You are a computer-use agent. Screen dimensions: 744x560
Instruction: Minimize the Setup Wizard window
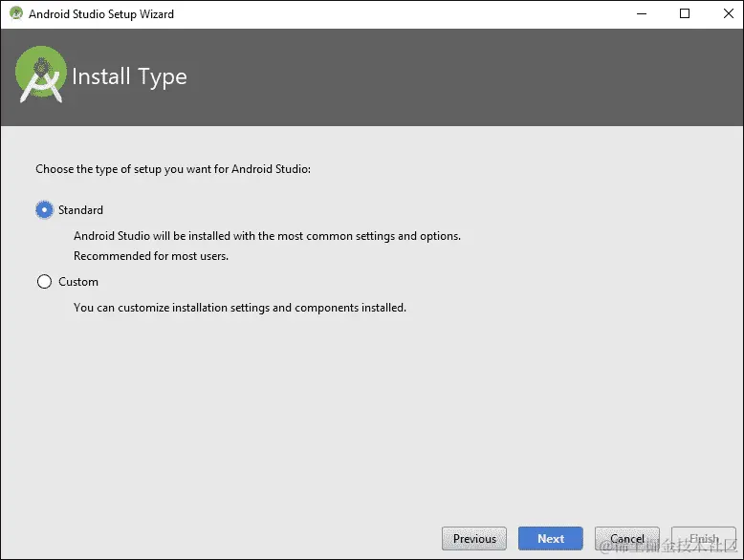pyautogui.click(x=642, y=13)
